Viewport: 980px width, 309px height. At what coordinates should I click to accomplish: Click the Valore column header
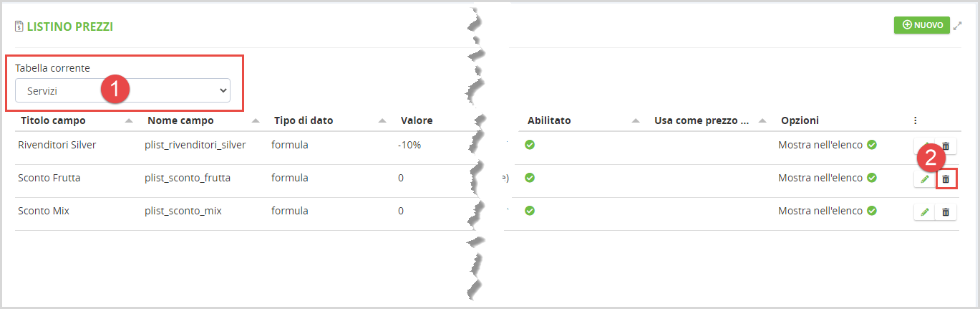(x=417, y=120)
